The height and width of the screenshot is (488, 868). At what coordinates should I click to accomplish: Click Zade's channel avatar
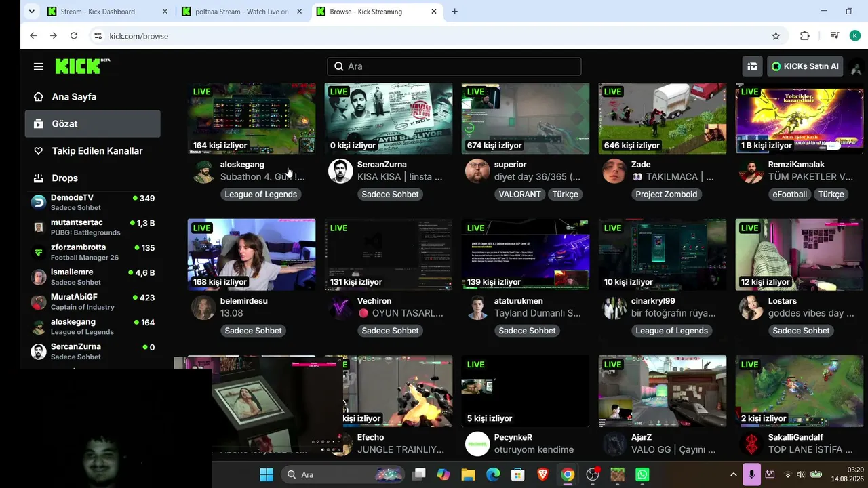pyautogui.click(x=614, y=171)
